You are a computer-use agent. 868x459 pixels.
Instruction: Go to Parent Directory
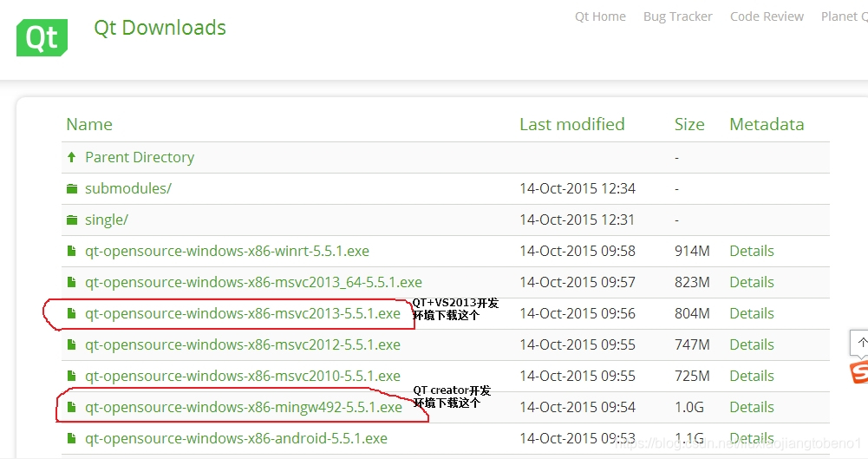click(140, 157)
